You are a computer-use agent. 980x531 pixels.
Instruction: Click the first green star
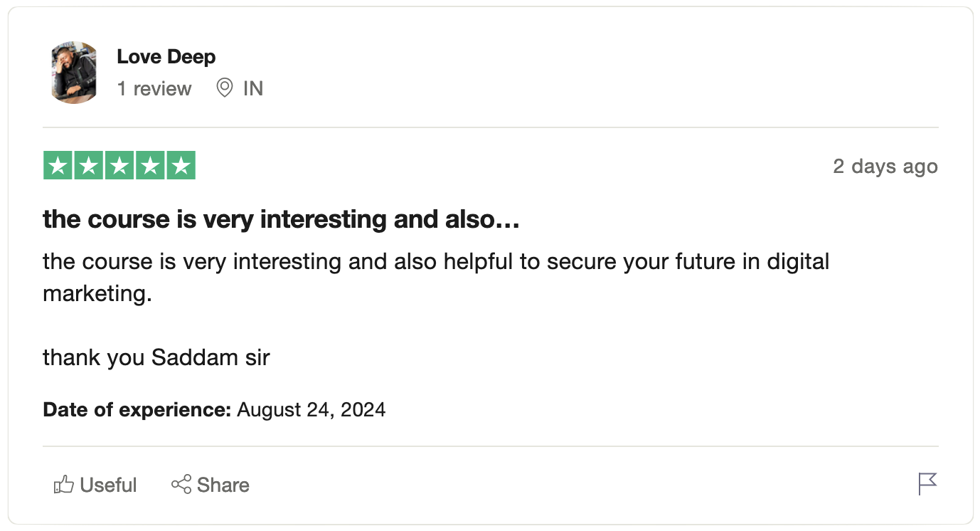(x=58, y=166)
